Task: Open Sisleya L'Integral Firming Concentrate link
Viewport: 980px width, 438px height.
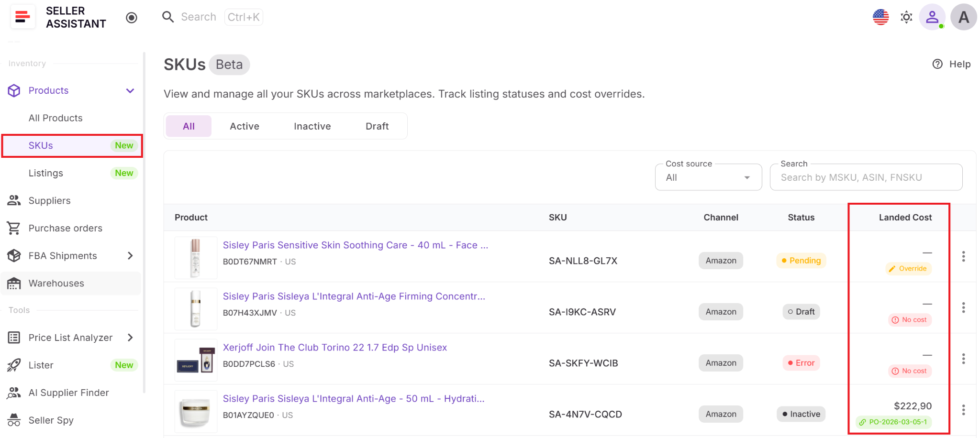Action: (x=354, y=296)
